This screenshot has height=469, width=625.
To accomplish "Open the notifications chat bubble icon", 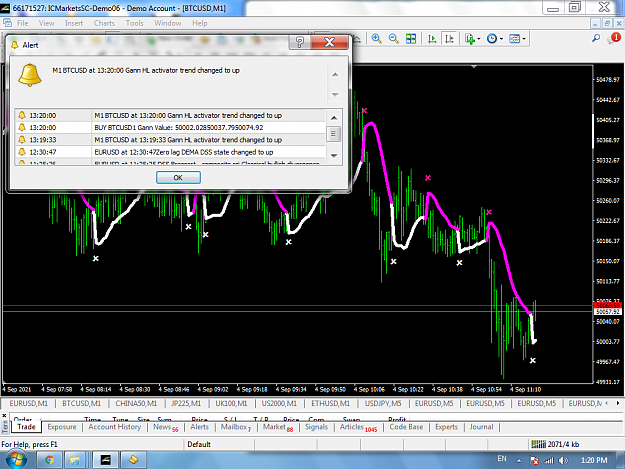I will tap(614, 38).
